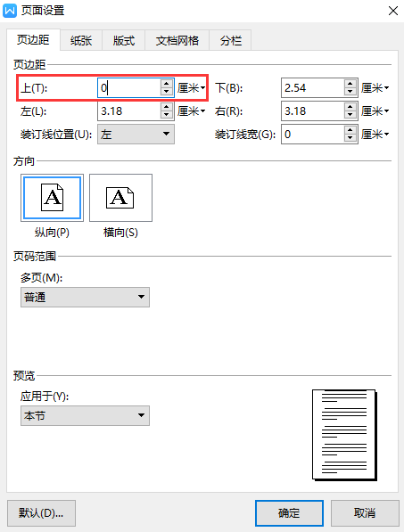Increase top margin with the up arrow
404x532 pixels.
(x=167, y=84)
